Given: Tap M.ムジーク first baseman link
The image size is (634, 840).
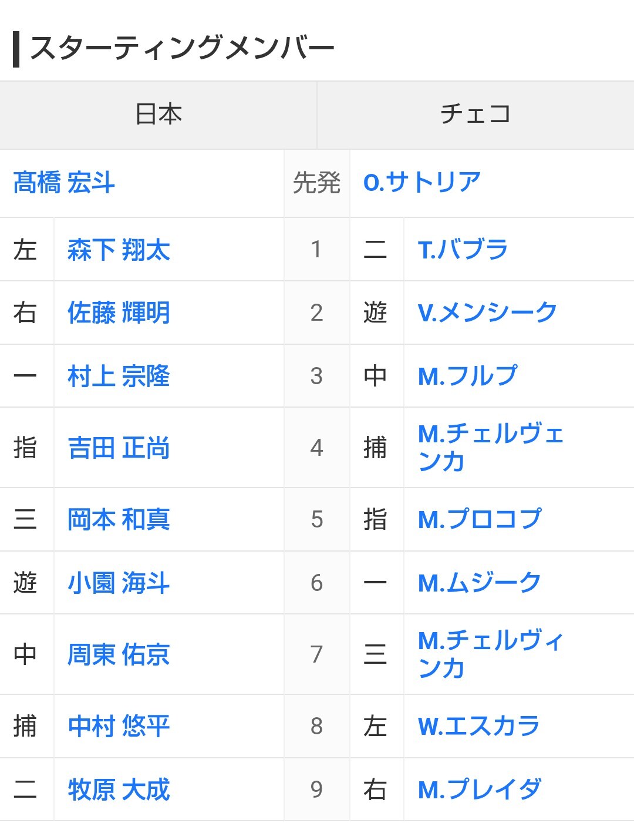Looking at the screenshot, I should point(480,583).
